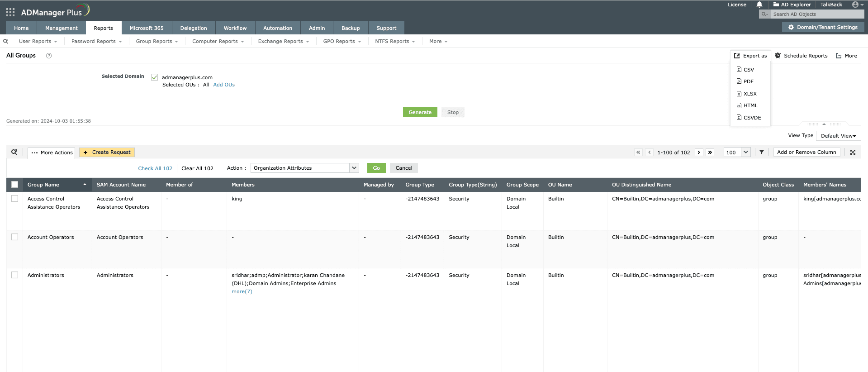Toggle the select-all header checkbox
The height and width of the screenshot is (372, 868).
tap(14, 185)
